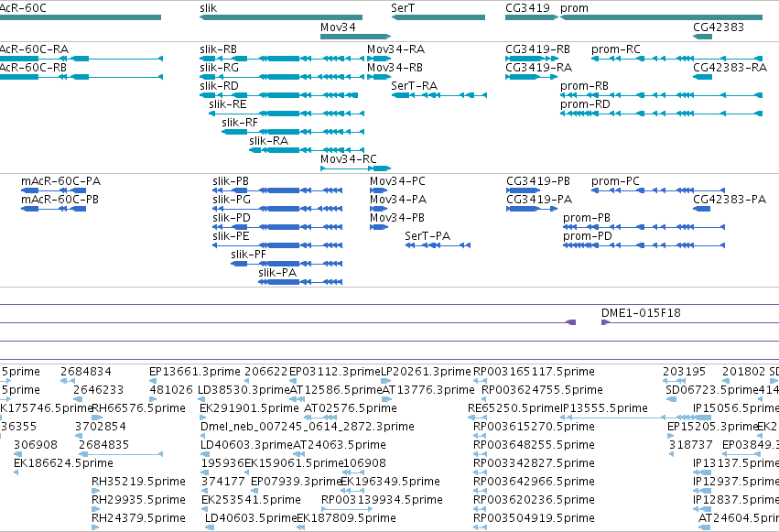Click the Mov34-RC transcript label

348,159
